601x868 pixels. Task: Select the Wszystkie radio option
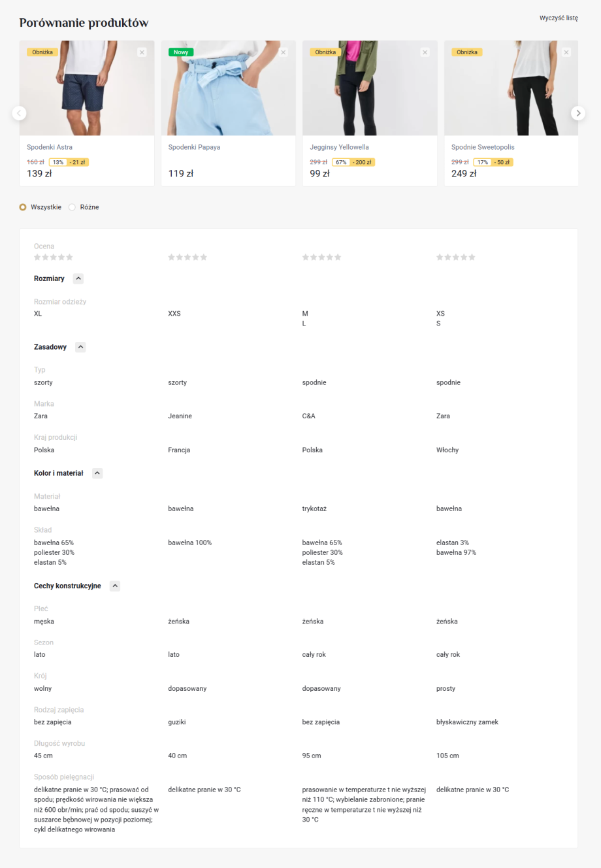(23, 207)
